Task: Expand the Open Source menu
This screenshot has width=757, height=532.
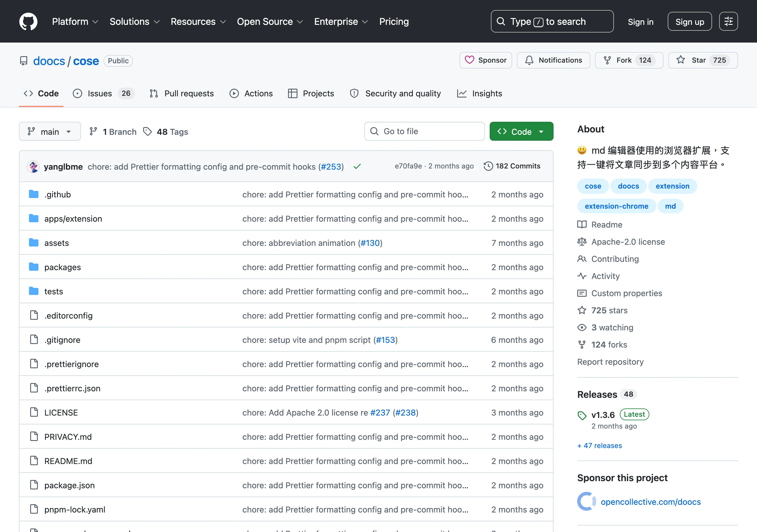Action: click(x=270, y=22)
